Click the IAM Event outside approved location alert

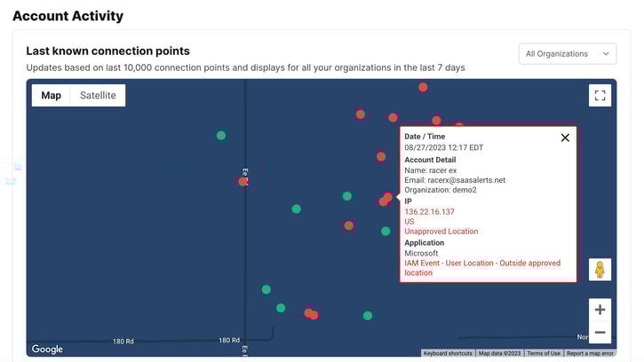click(x=482, y=268)
